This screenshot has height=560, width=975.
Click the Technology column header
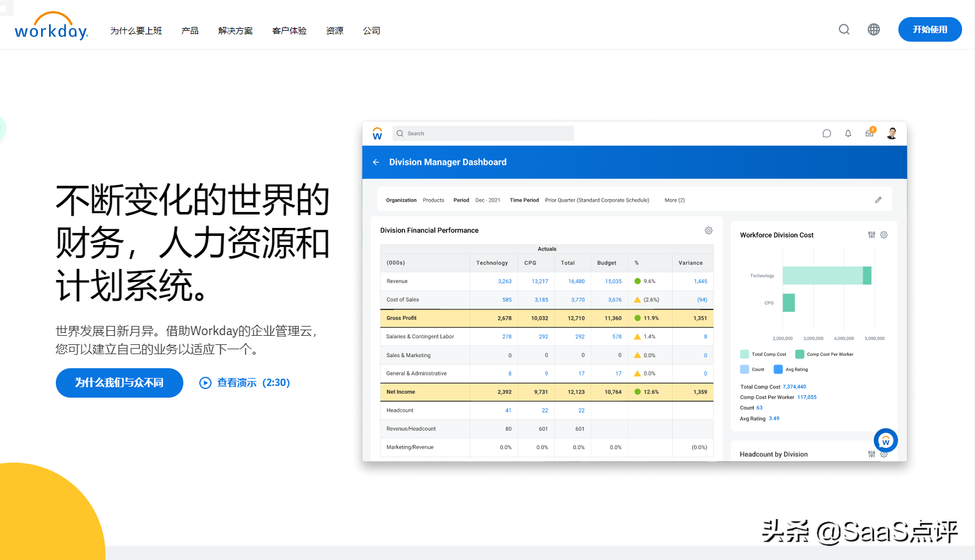492,263
